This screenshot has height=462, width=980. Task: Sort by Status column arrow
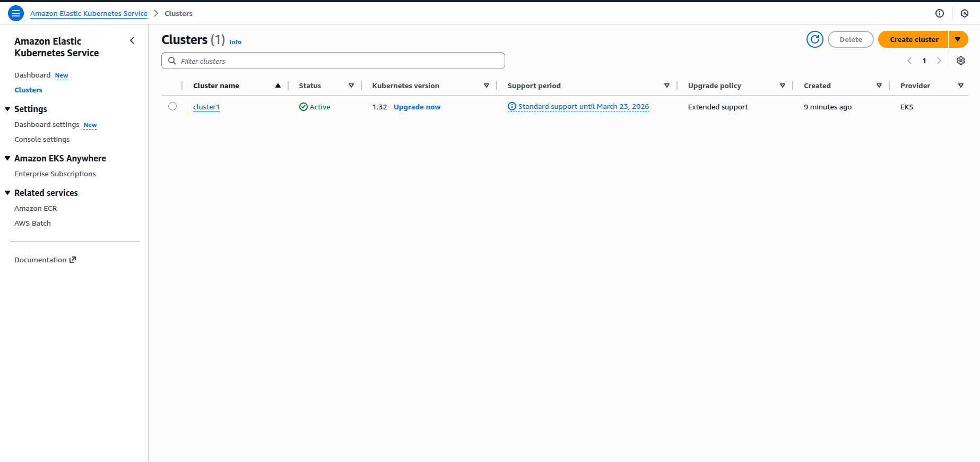pos(351,85)
